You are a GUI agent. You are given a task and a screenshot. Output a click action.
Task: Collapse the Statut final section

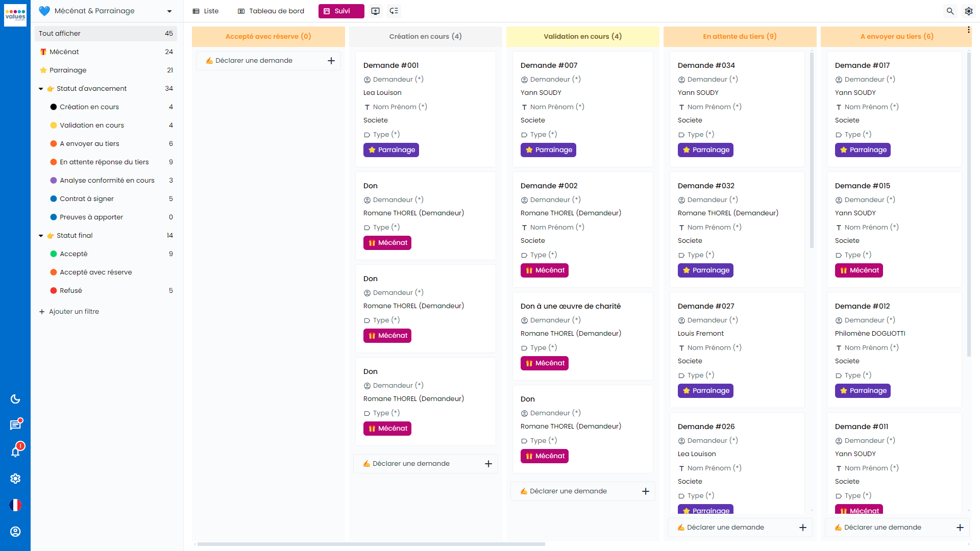click(41, 235)
